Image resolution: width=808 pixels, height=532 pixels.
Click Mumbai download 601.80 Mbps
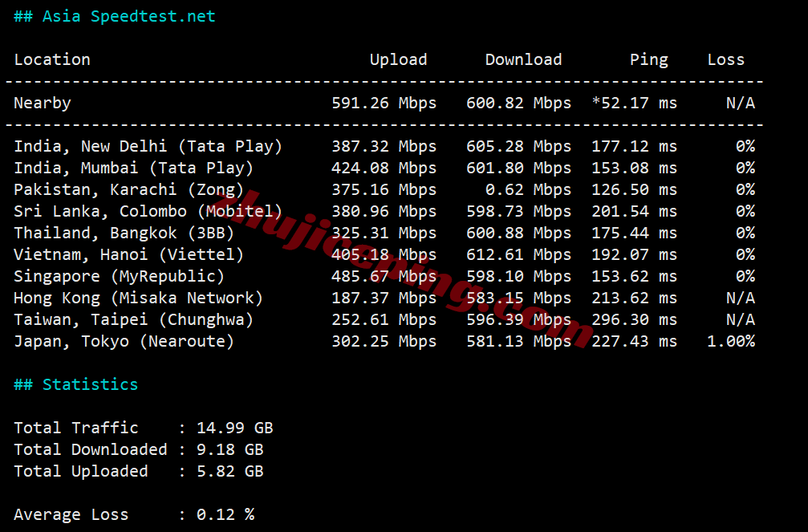519,168
